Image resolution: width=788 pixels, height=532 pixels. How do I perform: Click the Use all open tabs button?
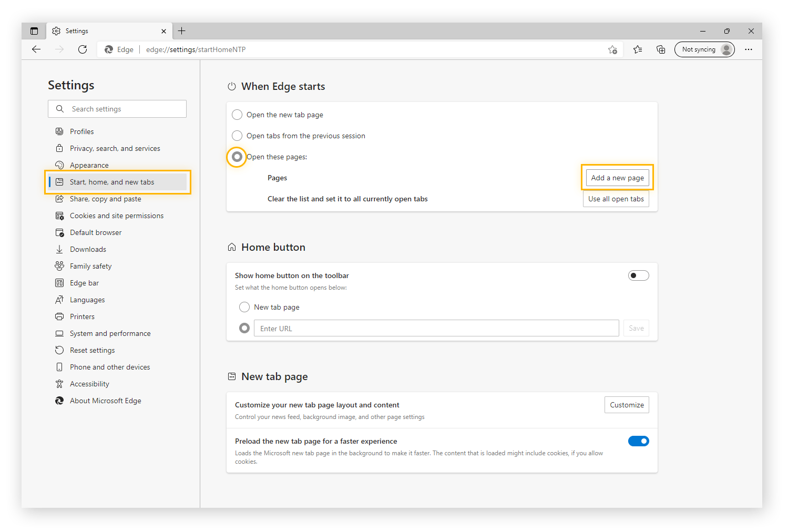pos(616,199)
